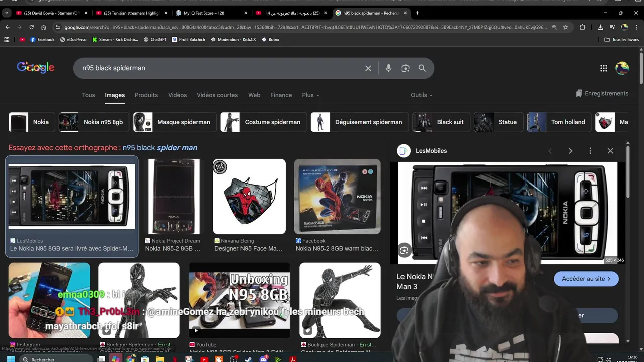
Task: Filter by Tom holland chip
Action: (x=559, y=122)
